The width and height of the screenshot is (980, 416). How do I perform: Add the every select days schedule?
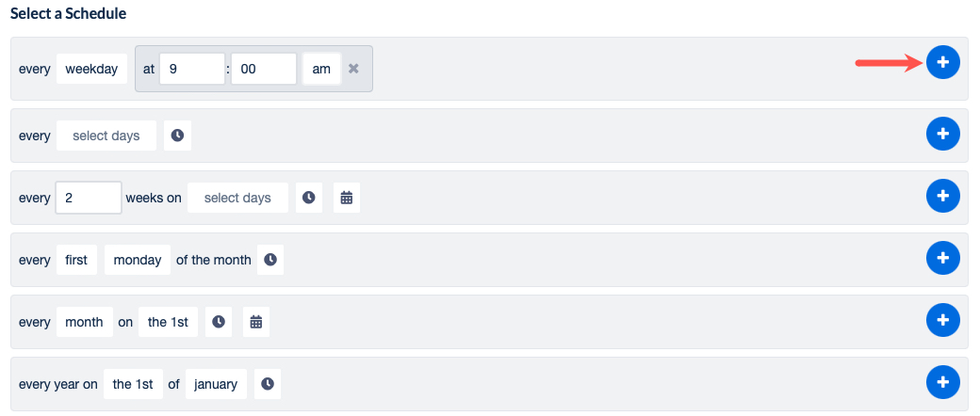point(943,134)
